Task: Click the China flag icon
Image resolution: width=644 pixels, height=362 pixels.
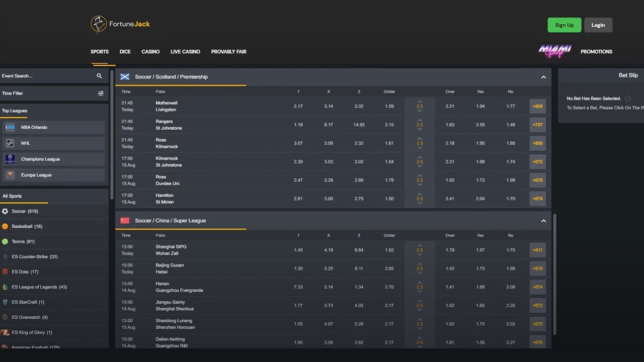Action: coord(125,221)
